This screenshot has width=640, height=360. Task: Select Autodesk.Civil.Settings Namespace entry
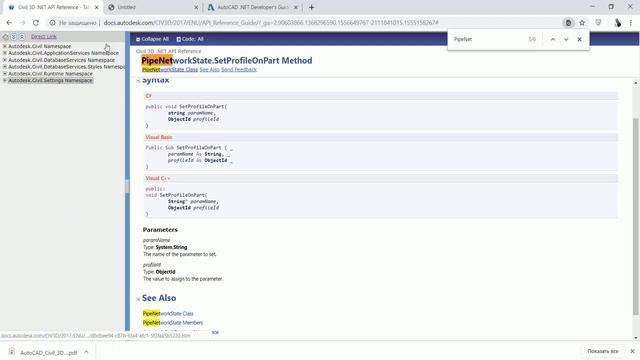(50, 80)
